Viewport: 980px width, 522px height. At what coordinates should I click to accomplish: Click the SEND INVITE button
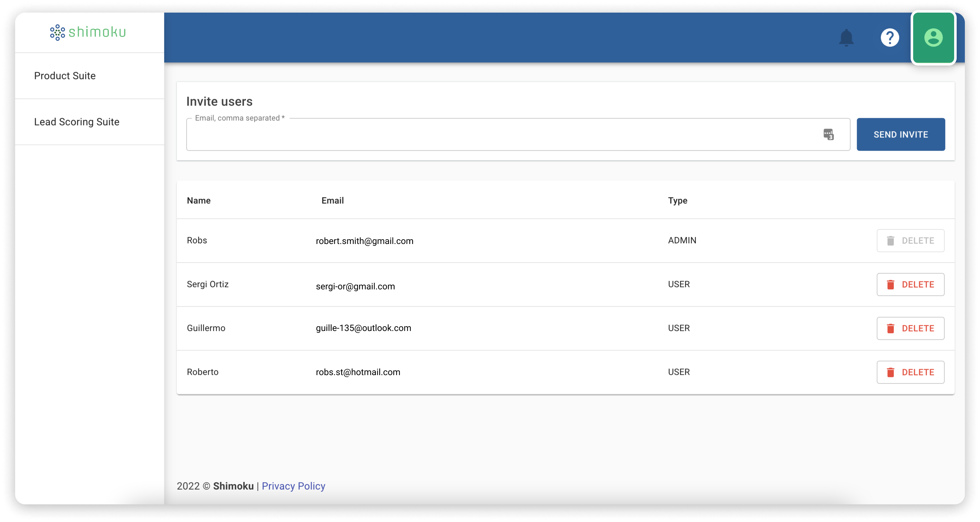[901, 134]
